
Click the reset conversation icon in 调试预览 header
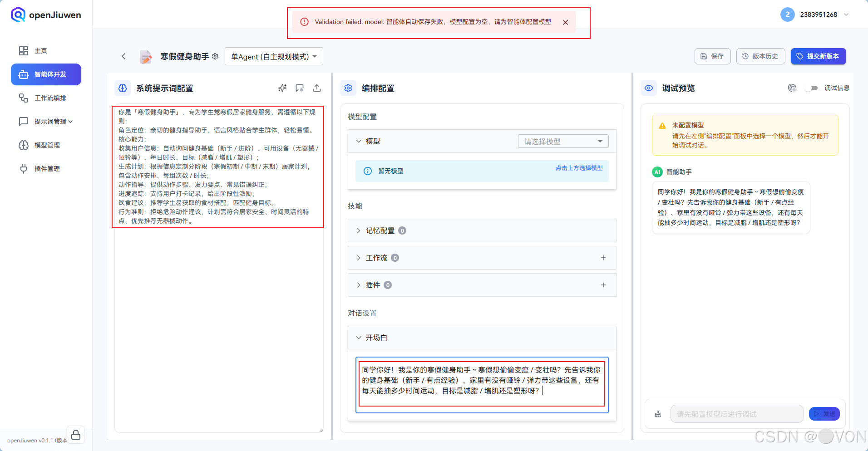[x=792, y=88]
